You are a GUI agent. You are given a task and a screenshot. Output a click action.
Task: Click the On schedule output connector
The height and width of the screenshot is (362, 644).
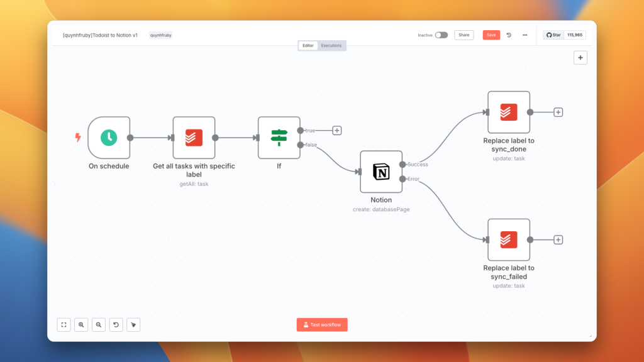coord(130,138)
